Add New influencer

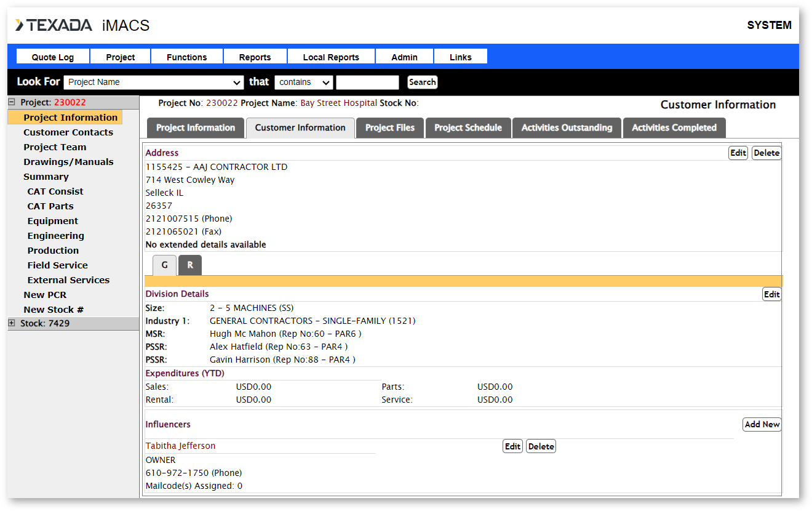click(x=762, y=424)
